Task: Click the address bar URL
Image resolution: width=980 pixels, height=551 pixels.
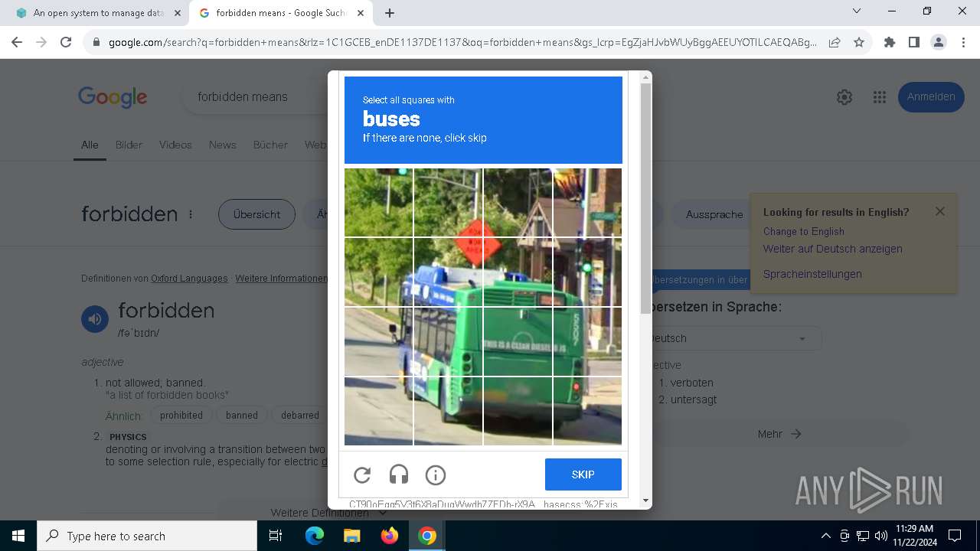Action: coord(462,43)
